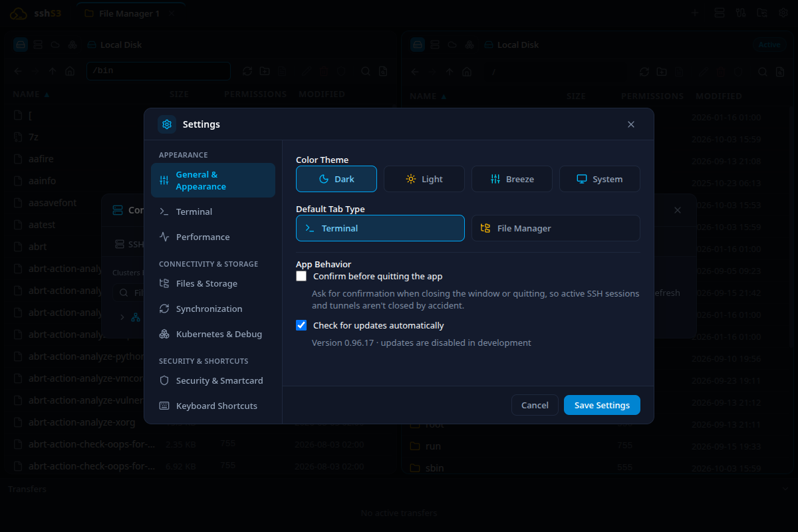Screen dimensions: 798x532
Task: Open General & Appearance settings section
Action: [213, 180]
